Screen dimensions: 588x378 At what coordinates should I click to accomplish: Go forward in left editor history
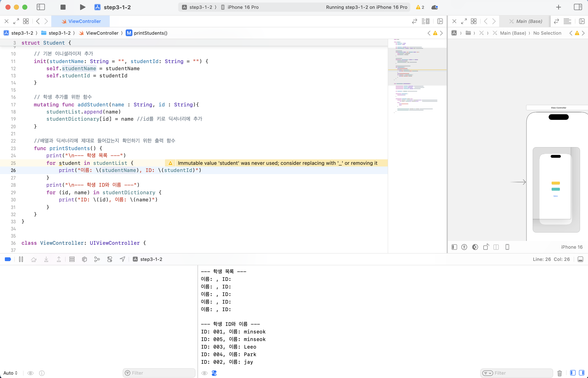[x=46, y=21]
